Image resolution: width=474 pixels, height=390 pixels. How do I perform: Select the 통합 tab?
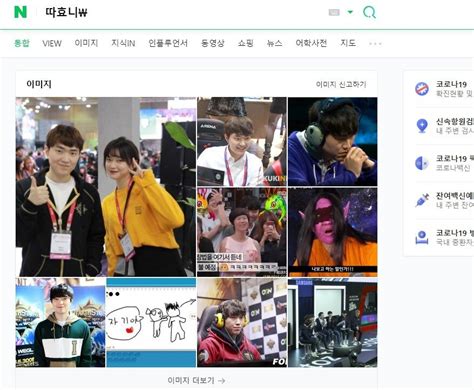pyautogui.click(x=22, y=43)
